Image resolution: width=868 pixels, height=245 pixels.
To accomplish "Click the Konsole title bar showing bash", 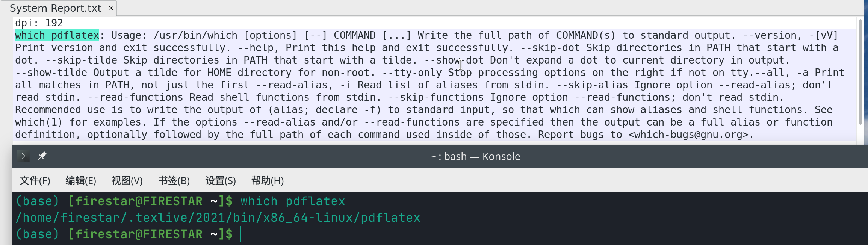I will [475, 156].
